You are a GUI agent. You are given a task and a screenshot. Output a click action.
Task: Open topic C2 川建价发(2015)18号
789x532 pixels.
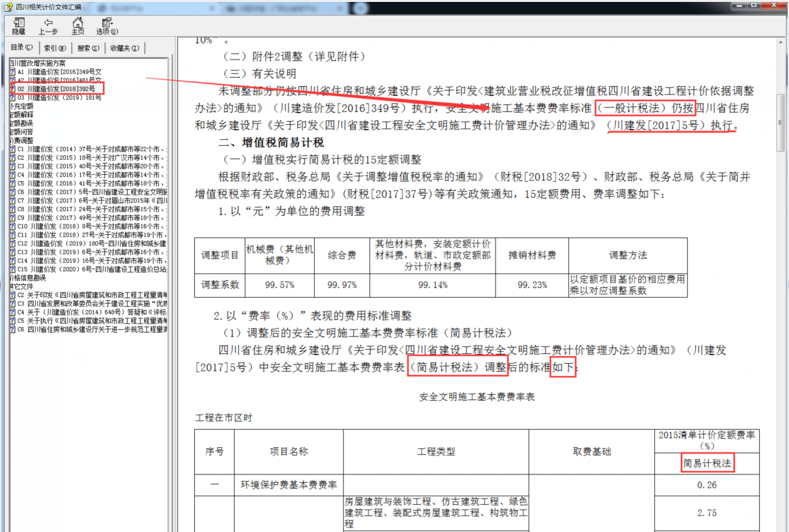(92, 157)
